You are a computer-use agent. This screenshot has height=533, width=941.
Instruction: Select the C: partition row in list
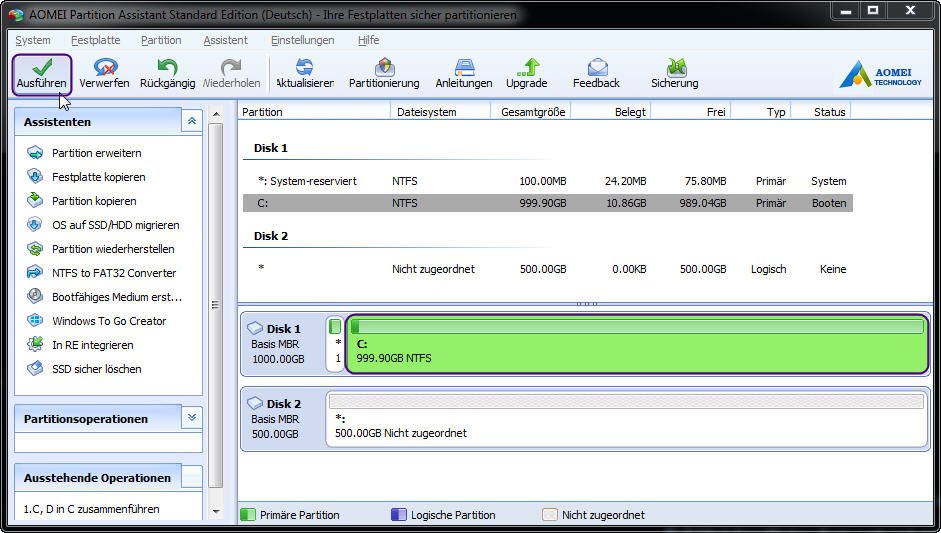tap(548, 203)
